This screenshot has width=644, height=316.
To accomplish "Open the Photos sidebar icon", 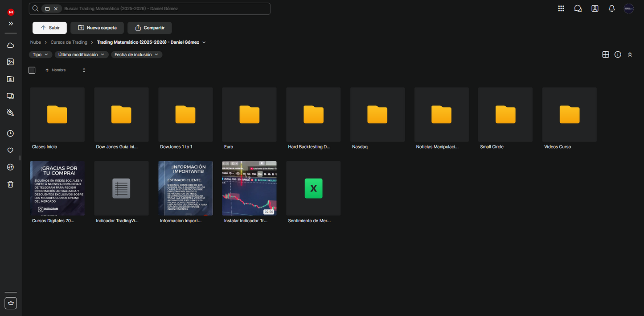I will (x=11, y=62).
